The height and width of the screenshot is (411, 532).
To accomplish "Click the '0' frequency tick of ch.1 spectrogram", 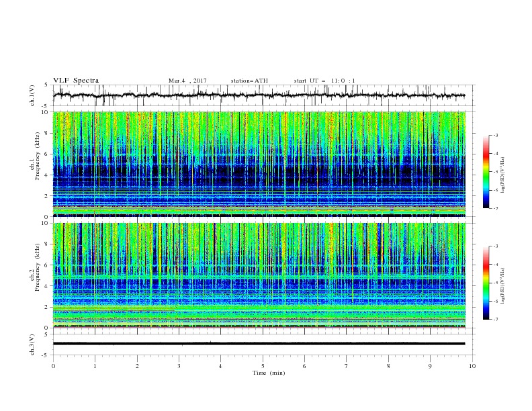I will [47, 217].
